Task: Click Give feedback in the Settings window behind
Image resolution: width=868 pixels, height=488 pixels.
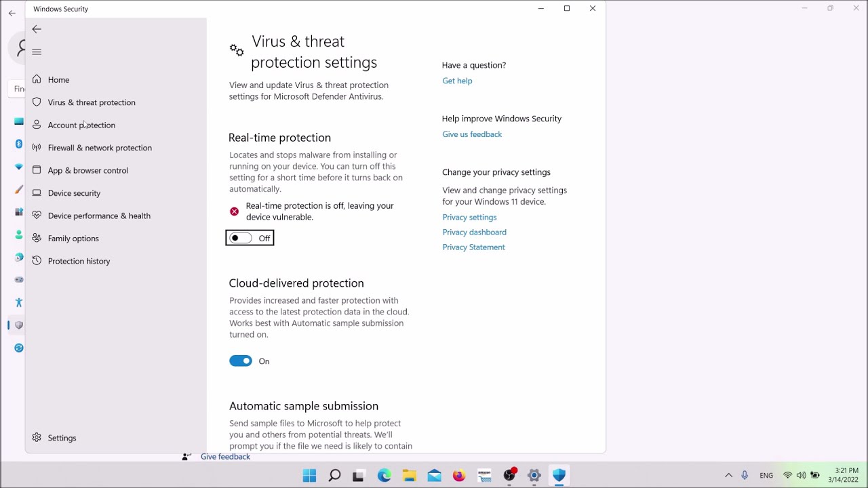Action: pos(225,457)
